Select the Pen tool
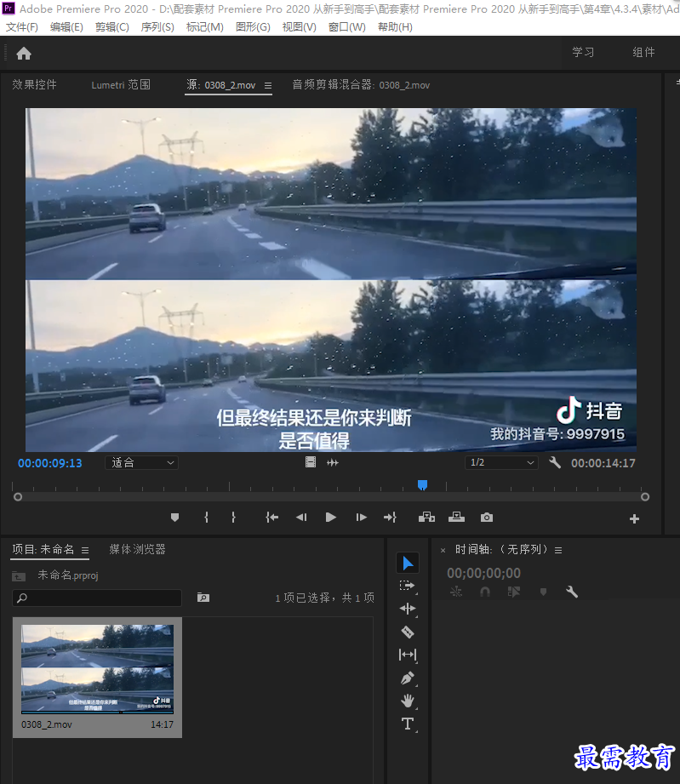This screenshot has width=680, height=784. pos(408,678)
